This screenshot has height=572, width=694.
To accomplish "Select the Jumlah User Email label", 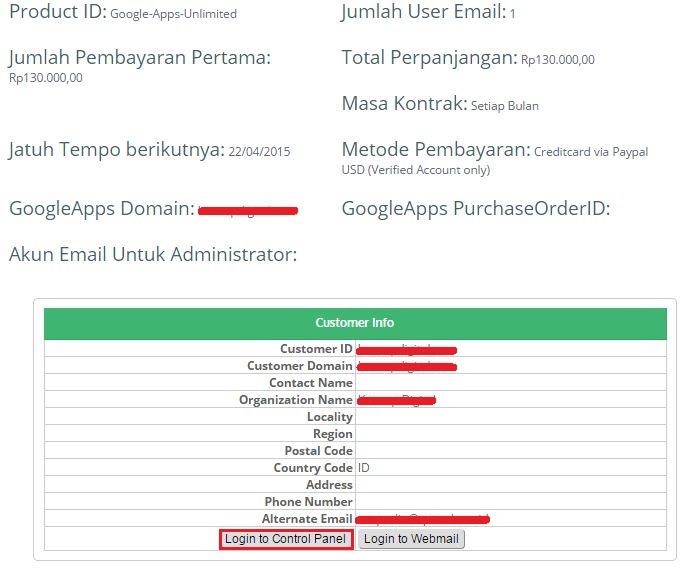I will coord(422,13).
